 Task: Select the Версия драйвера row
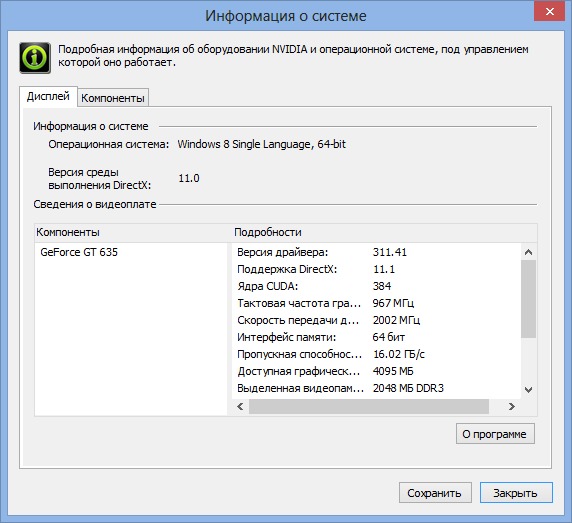point(376,252)
